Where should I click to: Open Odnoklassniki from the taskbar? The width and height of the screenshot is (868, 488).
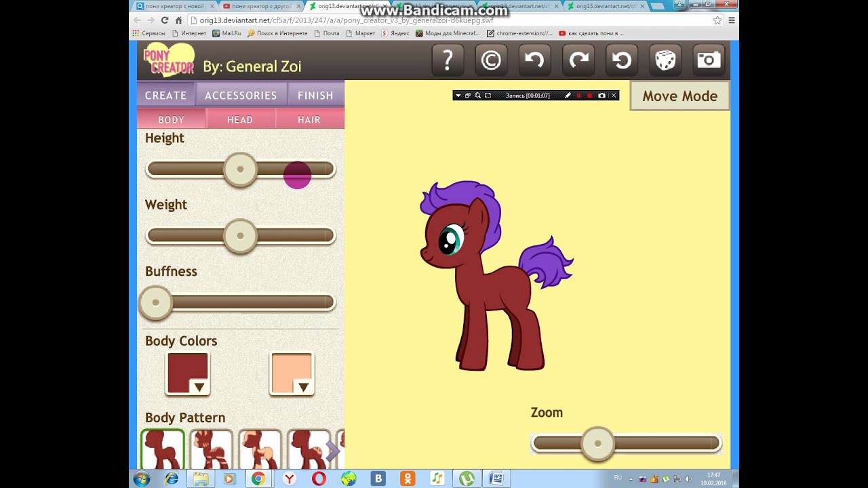point(408,479)
